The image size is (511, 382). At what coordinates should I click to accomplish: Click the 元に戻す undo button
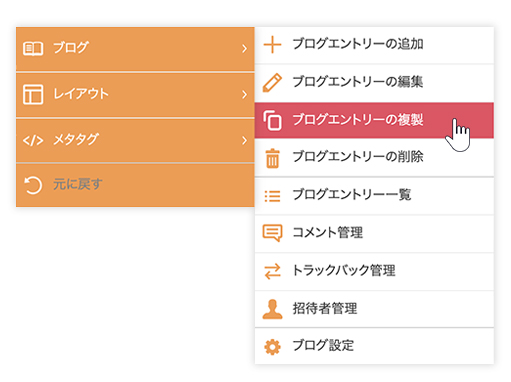135,185
